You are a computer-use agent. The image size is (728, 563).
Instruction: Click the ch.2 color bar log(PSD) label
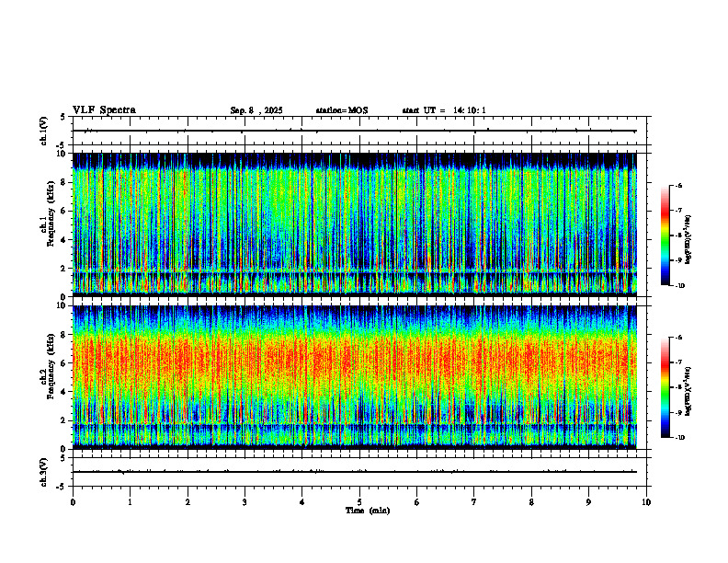(688, 391)
